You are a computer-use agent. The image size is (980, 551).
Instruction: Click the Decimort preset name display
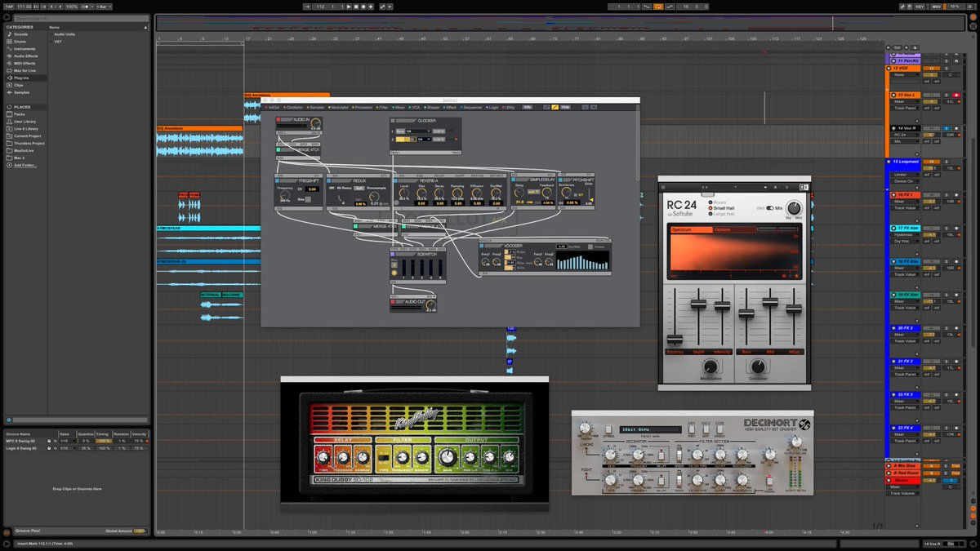point(650,429)
